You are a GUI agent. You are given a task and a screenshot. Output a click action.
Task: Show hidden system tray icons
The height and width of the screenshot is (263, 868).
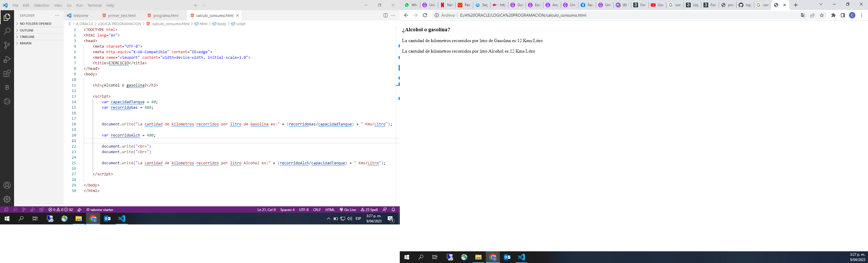329,219
